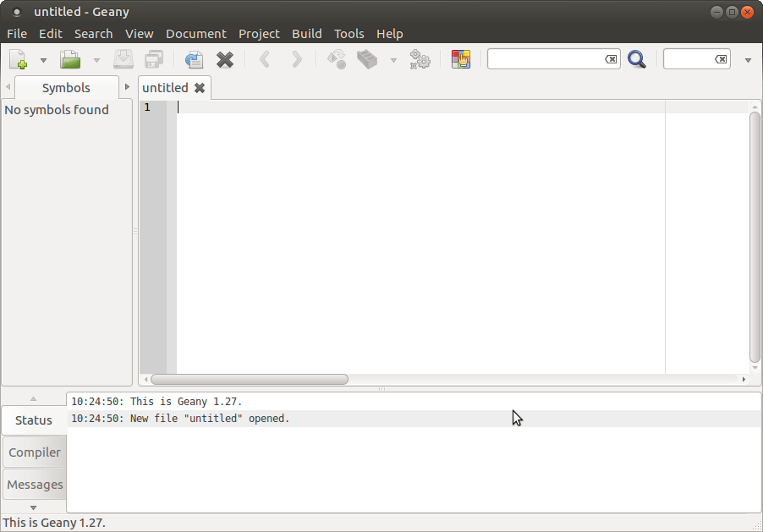Click the Run gears icon

420,60
